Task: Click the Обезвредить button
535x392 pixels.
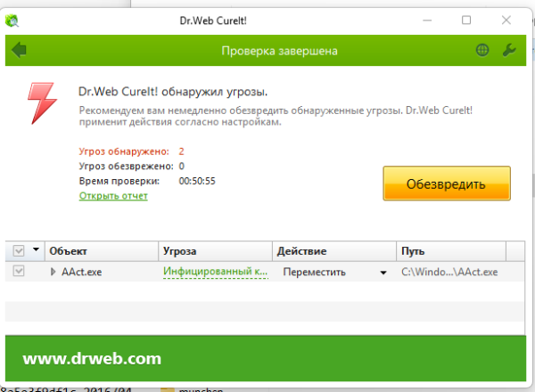Action: [x=447, y=184]
